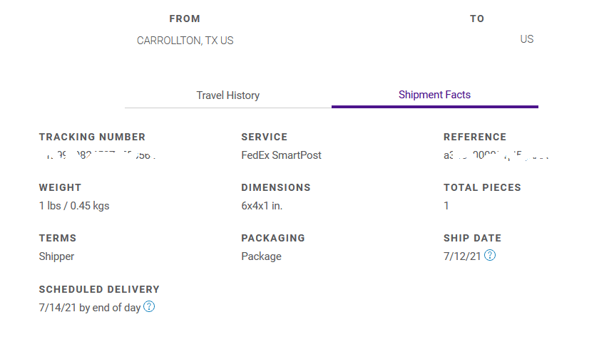Click the US destination text under TO
The width and height of the screenshot is (614, 364).
pyautogui.click(x=527, y=39)
